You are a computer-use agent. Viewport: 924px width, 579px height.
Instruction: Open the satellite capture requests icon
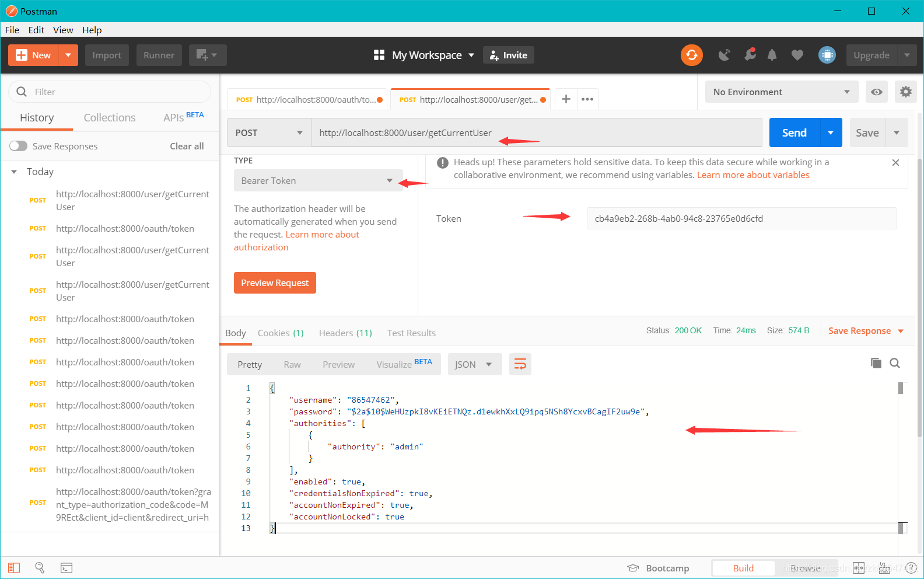click(724, 55)
